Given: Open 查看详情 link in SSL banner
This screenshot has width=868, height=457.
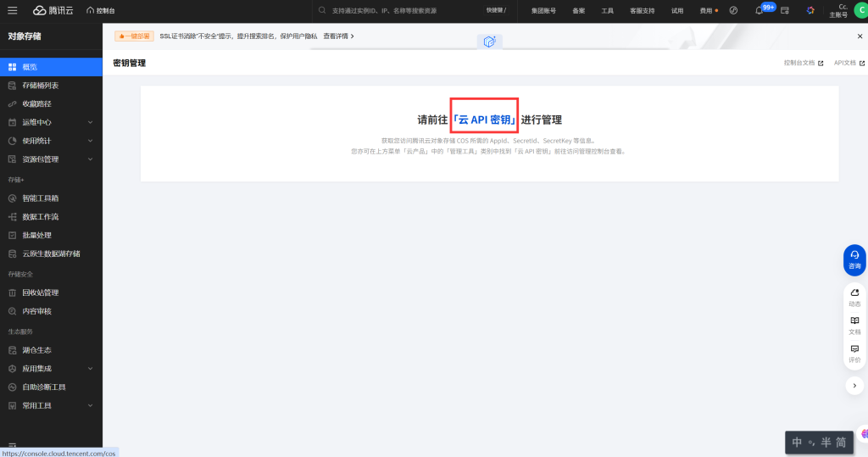Looking at the screenshot, I should click(338, 36).
